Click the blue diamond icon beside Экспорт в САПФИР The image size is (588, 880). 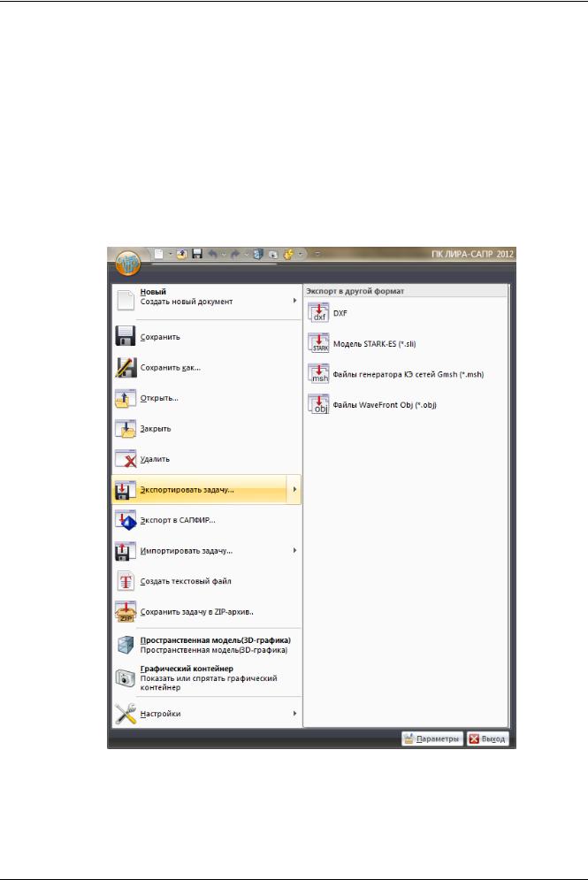coord(126,520)
